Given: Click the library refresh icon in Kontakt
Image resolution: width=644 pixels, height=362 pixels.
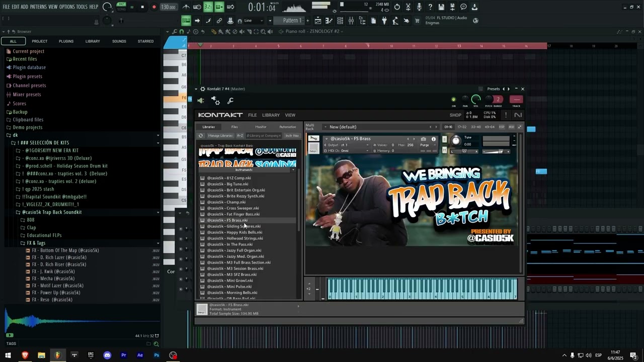Looking at the screenshot, I should tap(201, 136).
